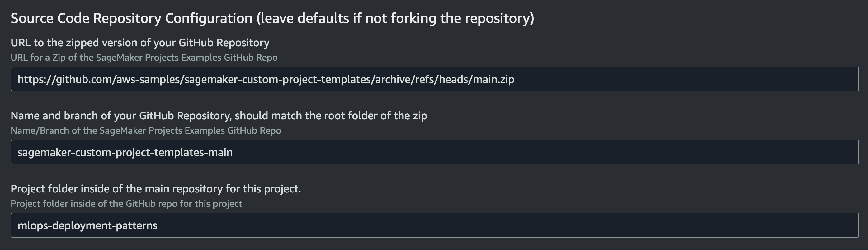This screenshot has height=250, width=868.
Task: Click label 'URL to the zipped version of your GitHub Repository'
Action: tap(140, 43)
